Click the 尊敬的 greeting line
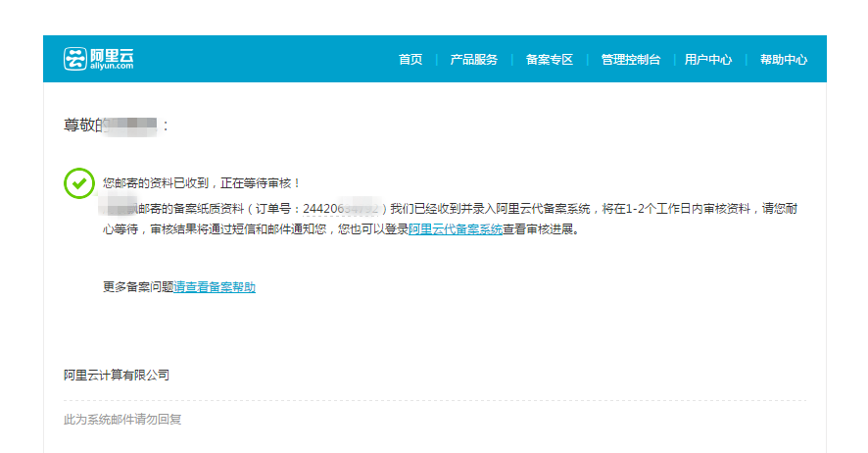The image size is (868, 453). coord(116,126)
